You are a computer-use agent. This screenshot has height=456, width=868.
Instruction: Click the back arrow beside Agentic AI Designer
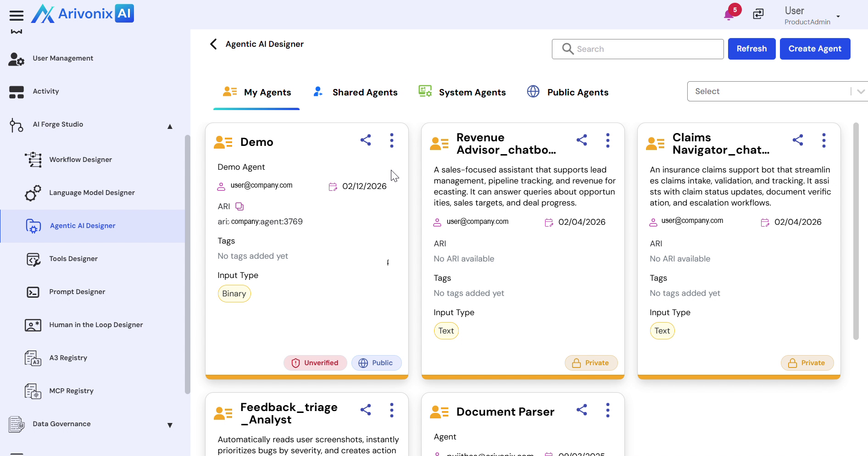point(213,44)
